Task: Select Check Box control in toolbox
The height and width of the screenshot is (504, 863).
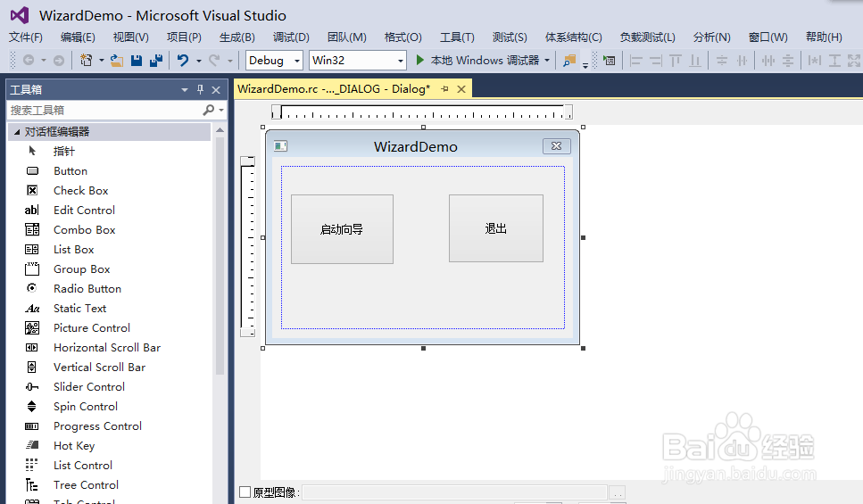Action: click(109, 190)
